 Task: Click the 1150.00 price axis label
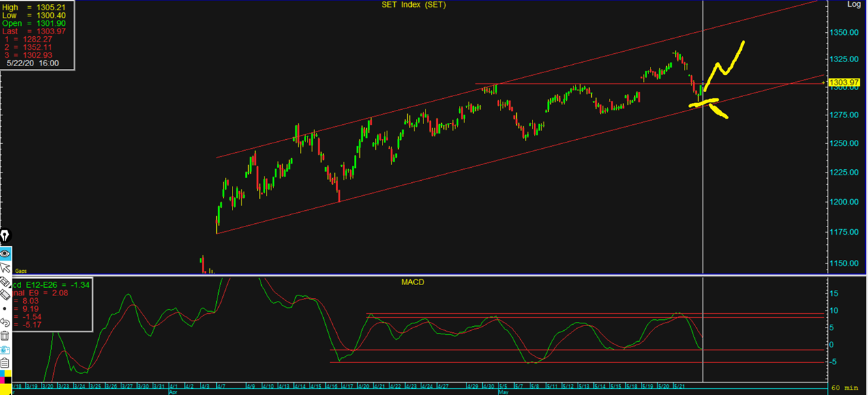point(845,263)
